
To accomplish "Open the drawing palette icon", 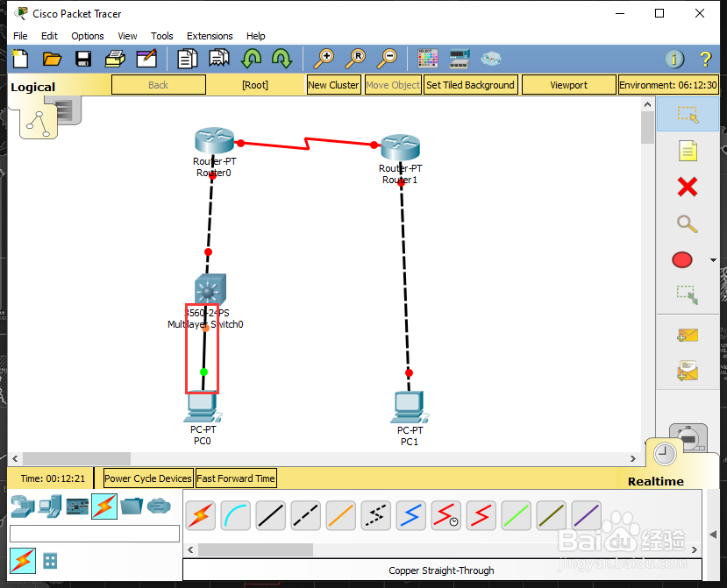I will 427,59.
